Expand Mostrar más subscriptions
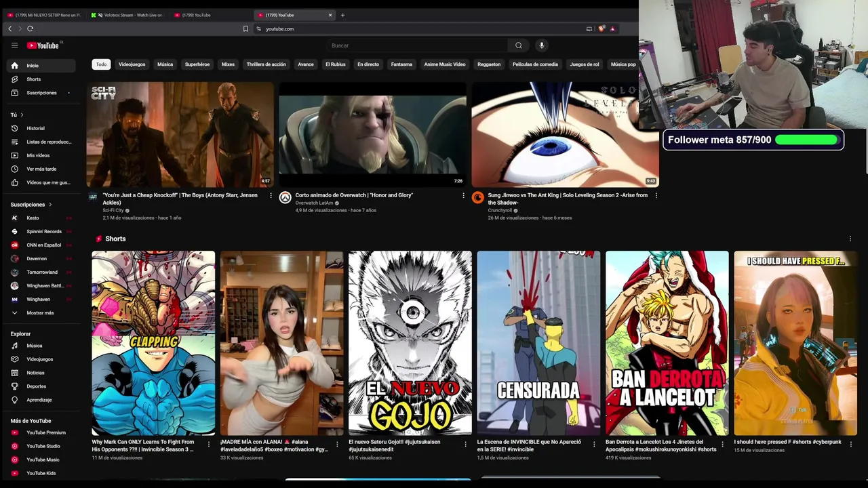This screenshot has width=868, height=488. tap(41, 313)
